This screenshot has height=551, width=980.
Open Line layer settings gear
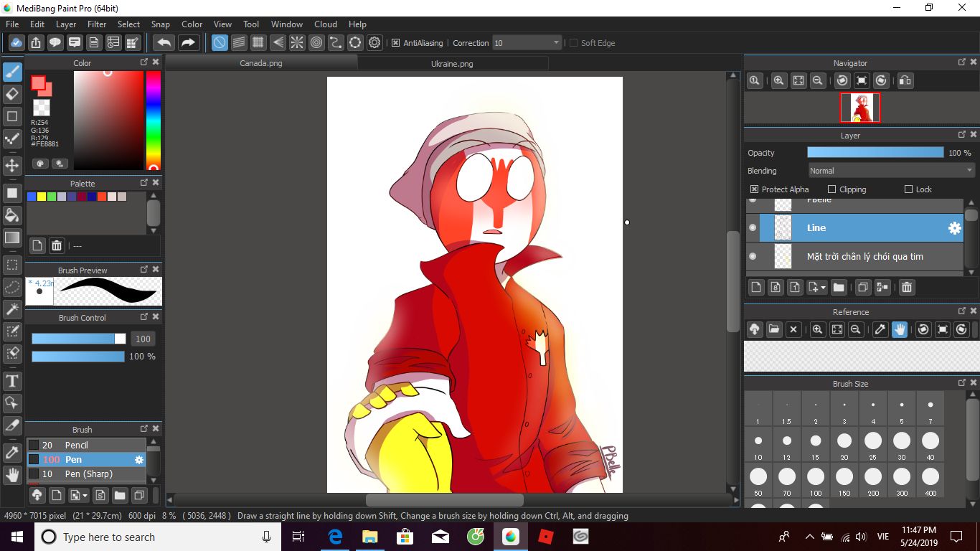click(x=954, y=227)
